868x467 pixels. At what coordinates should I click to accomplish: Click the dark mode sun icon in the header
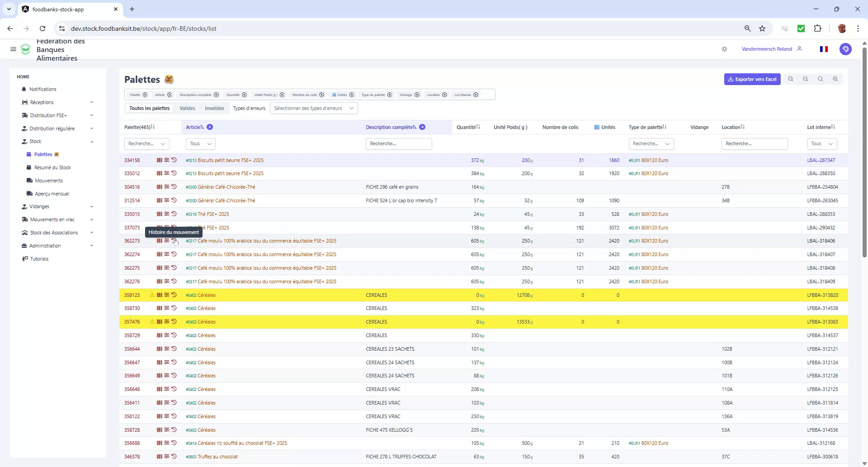coord(724,49)
